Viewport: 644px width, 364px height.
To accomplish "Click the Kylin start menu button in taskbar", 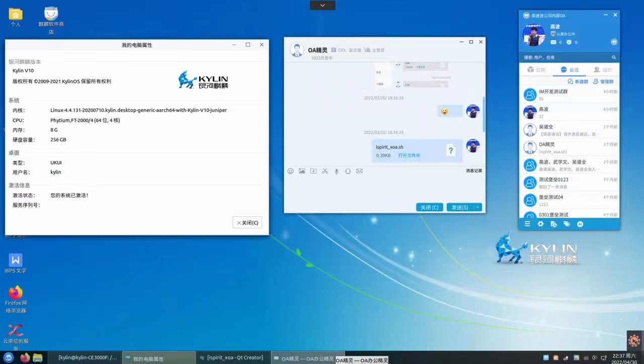I will 10,357.
